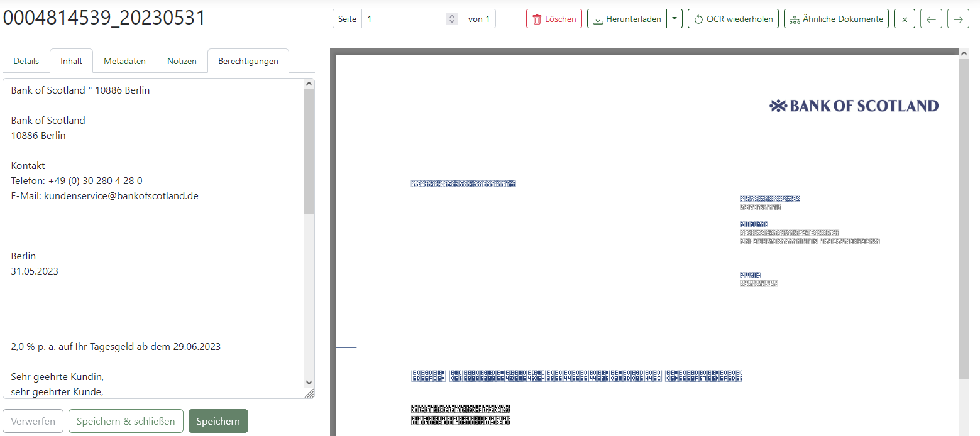Close the document with the X icon
Image resolution: width=980 pixels, height=436 pixels.
click(x=904, y=19)
